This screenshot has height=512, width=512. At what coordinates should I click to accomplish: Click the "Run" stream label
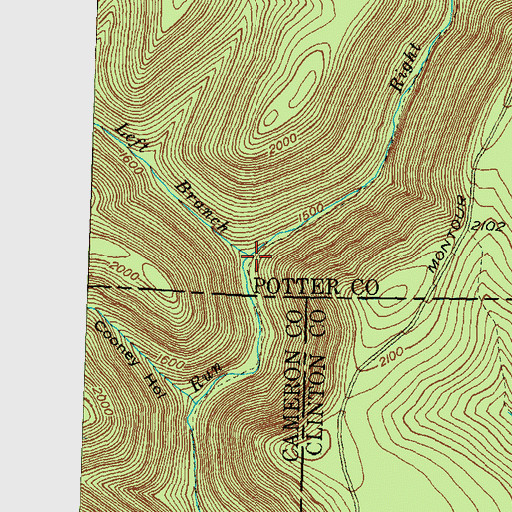pos(206,377)
